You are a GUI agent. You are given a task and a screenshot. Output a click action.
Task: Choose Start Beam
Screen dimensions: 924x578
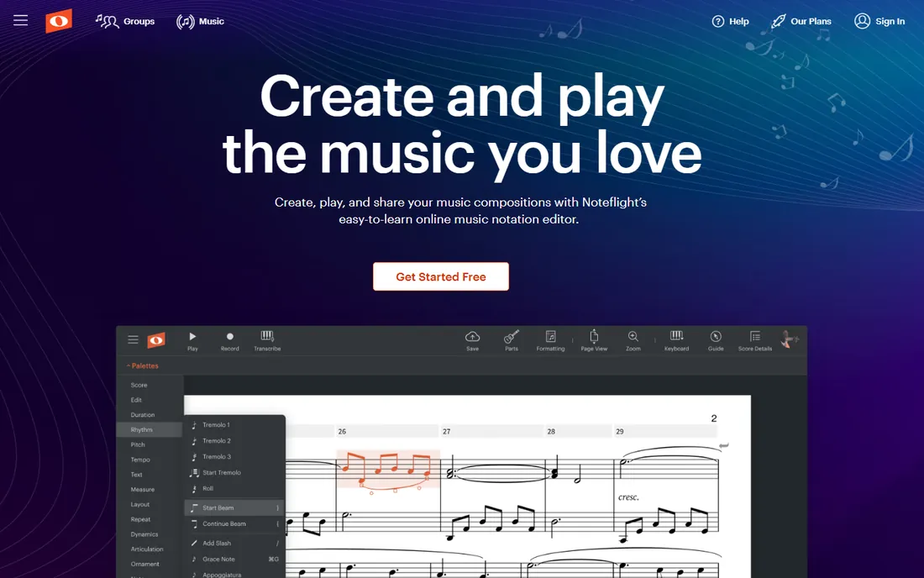click(234, 508)
